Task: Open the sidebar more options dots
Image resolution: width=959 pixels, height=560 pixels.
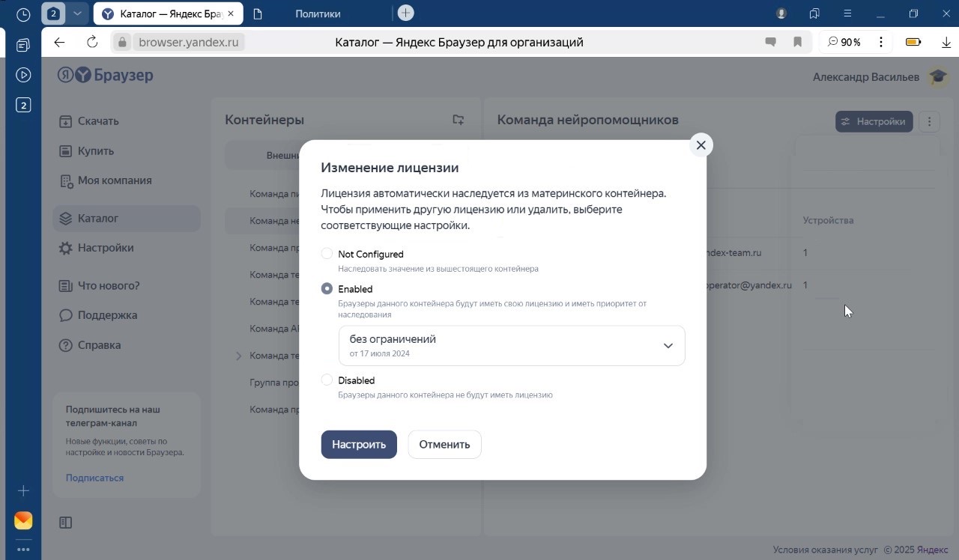Action: click(x=23, y=550)
